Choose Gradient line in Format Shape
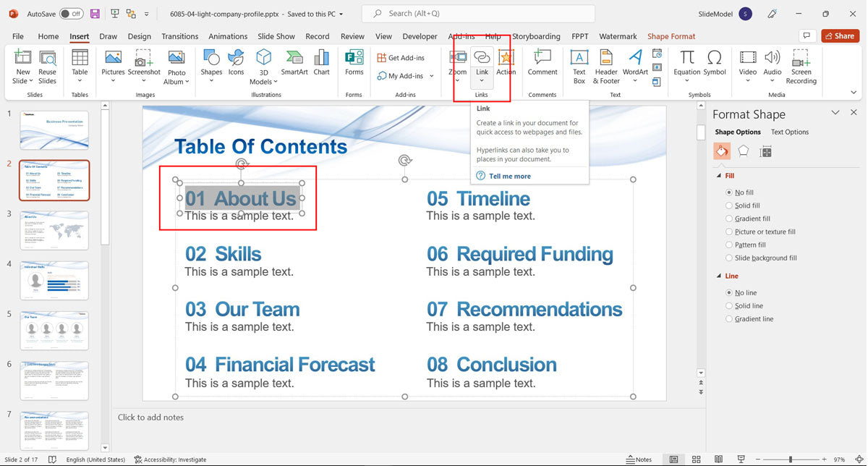The width and height of the screenshot is (868, 466). point(728,318)
